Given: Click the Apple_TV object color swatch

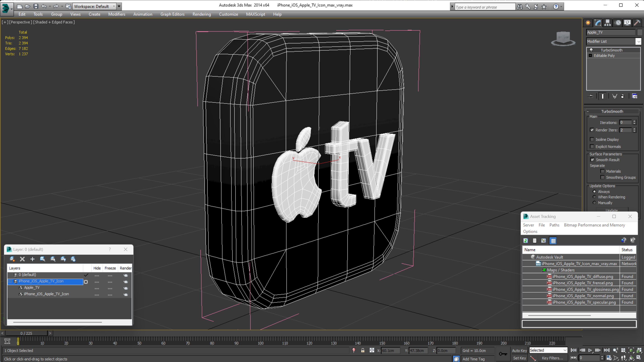Looking at the screenshot, I should click(639, 32).
